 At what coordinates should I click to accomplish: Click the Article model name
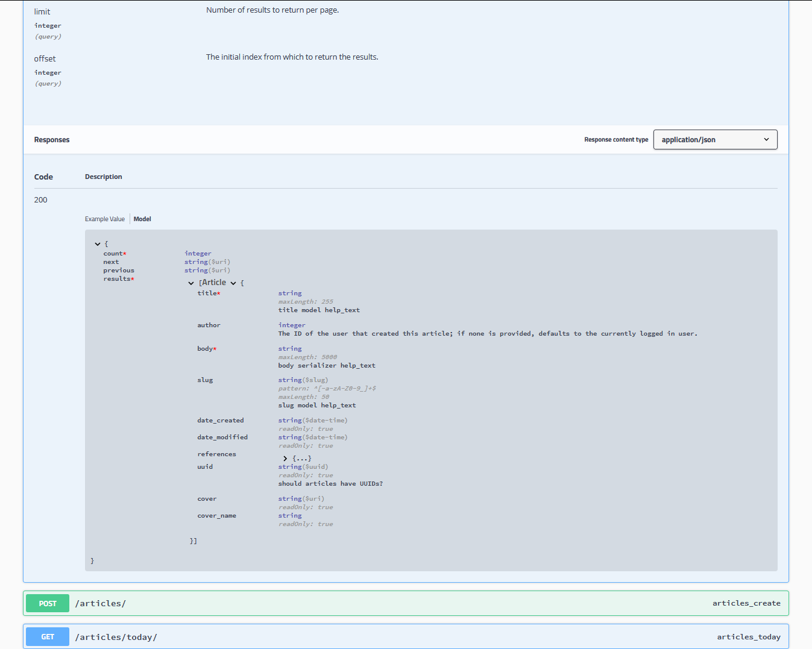click(214, 282)
